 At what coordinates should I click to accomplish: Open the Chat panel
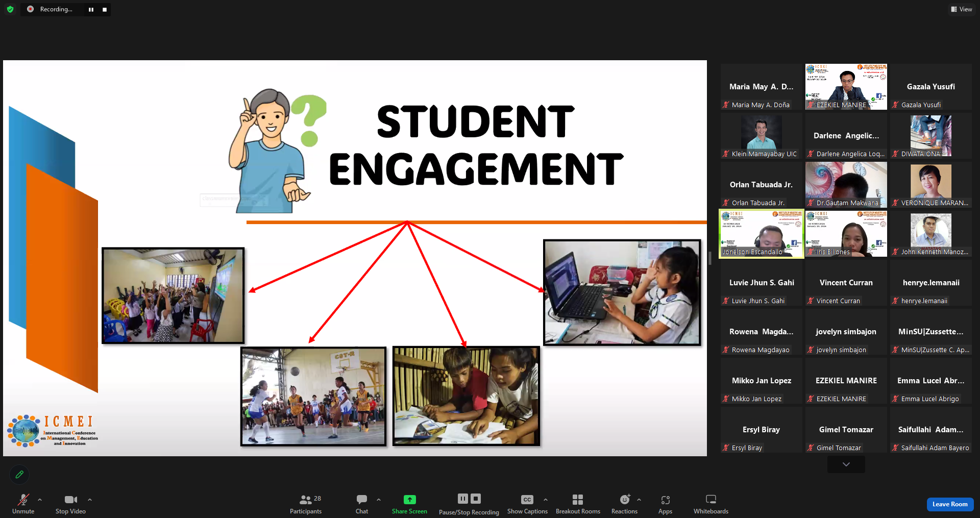pos(362,500)
